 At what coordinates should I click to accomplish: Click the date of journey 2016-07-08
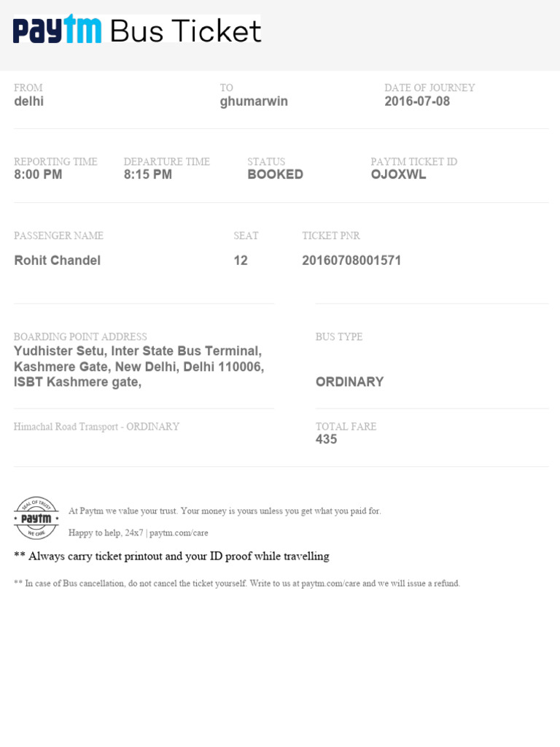point(417,101)
